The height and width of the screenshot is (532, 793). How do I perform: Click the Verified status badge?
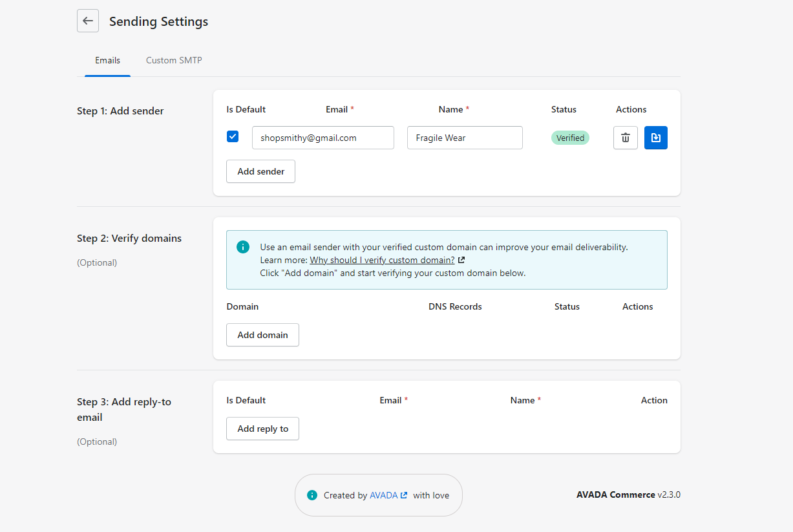pos(570,138)
